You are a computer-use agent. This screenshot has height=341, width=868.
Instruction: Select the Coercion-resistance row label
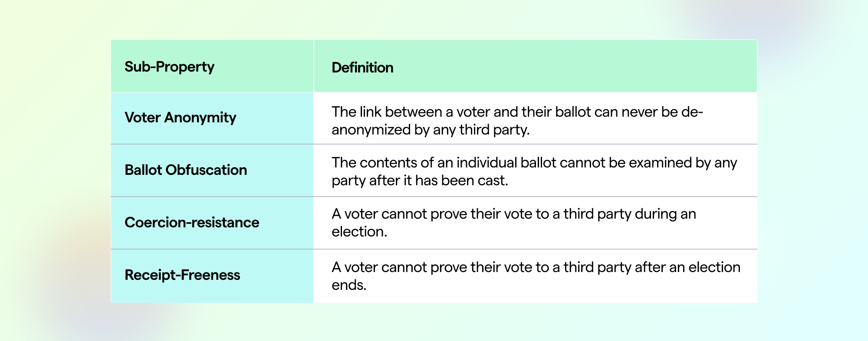point(192,223)
